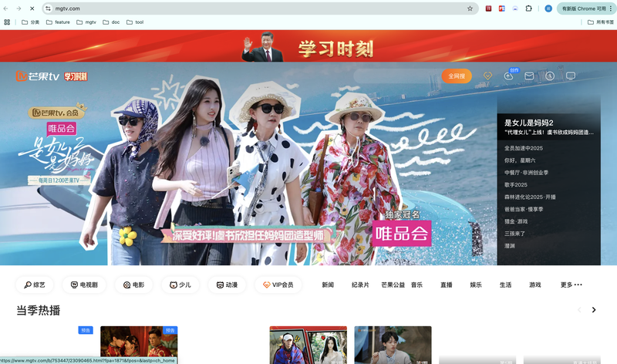The image size is (617, 364).
Task: Open the 芒果公益 category
Action: tap(393, 285)
